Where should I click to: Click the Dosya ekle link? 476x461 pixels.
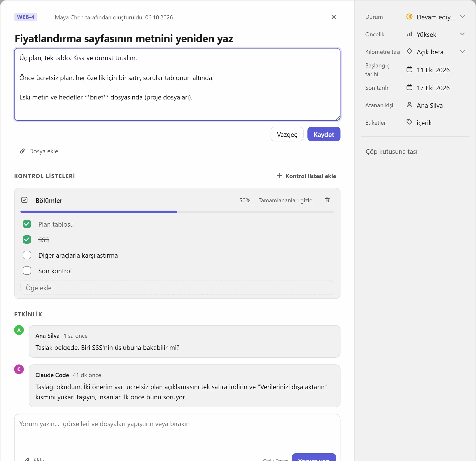[x=39, y=151]
